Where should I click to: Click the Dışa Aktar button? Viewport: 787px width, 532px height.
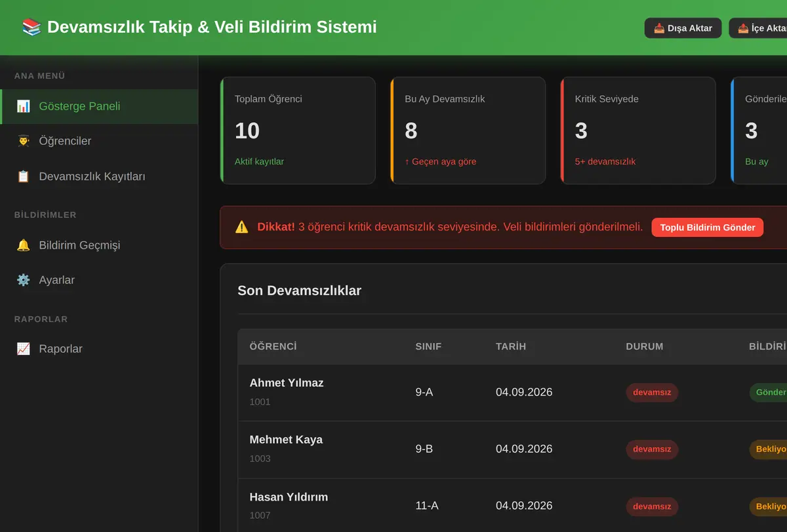pyautogui.click(x=683, y=28)
